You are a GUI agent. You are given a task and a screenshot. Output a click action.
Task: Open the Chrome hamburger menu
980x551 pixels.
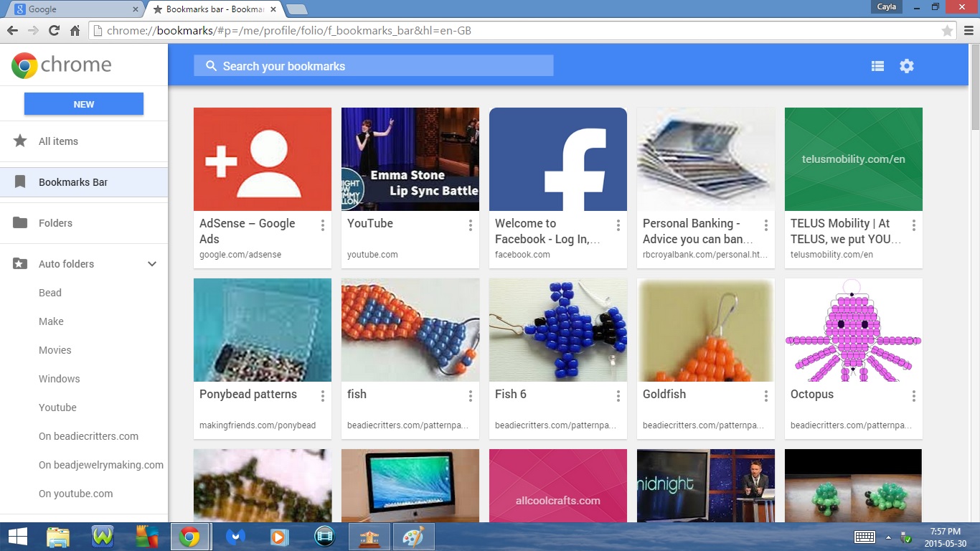(x=969, y=31)
